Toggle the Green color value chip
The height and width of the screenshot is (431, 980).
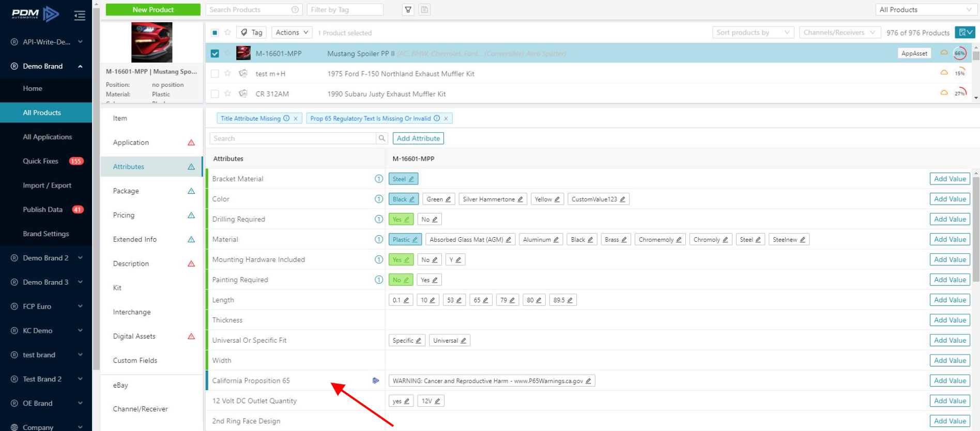438,199
